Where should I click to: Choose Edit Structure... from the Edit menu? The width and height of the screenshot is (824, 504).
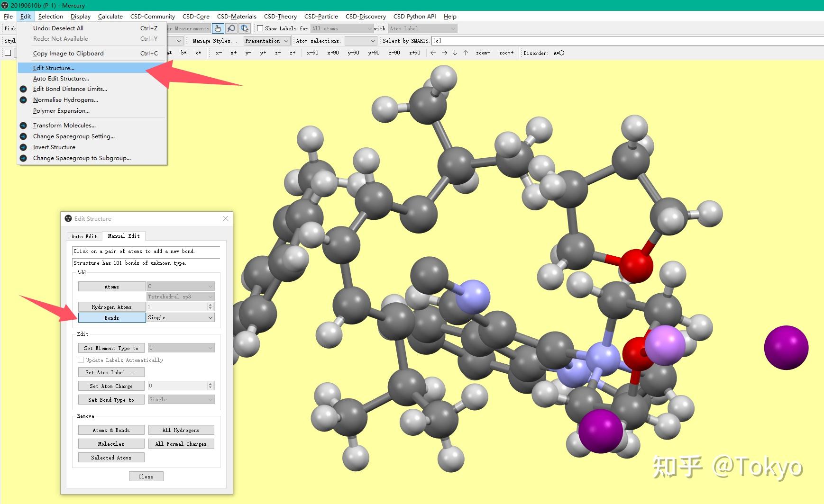click(92, 68)
